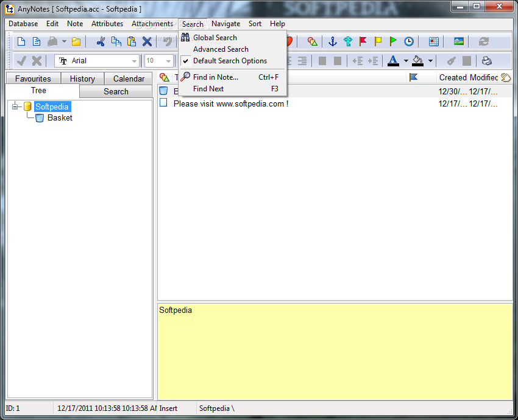Choose Find in Note menu entry
The height and width of the screenshot is (420, 518).
pyautogui.click(x=232, y=77)
